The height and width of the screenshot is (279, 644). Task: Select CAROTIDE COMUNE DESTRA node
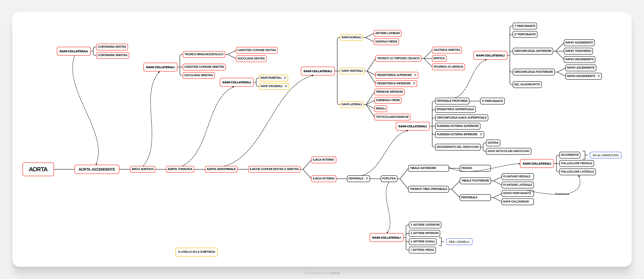257,50
